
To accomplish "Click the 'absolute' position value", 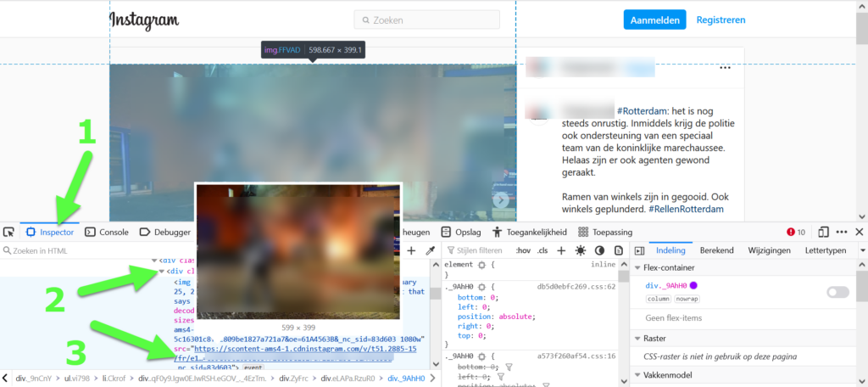I will tap(516, 317).
